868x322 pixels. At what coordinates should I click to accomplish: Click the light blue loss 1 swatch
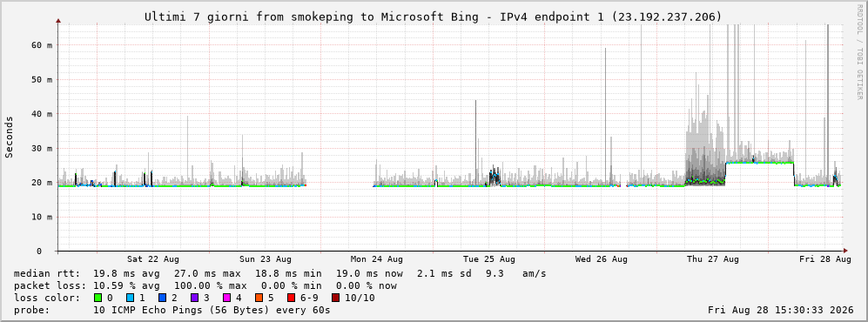pos(130,299)
